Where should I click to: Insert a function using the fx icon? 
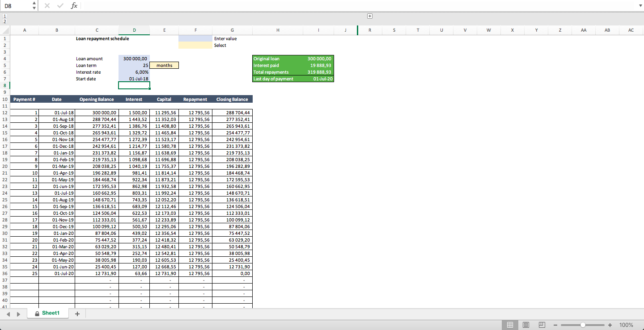(x=74, y=5)
